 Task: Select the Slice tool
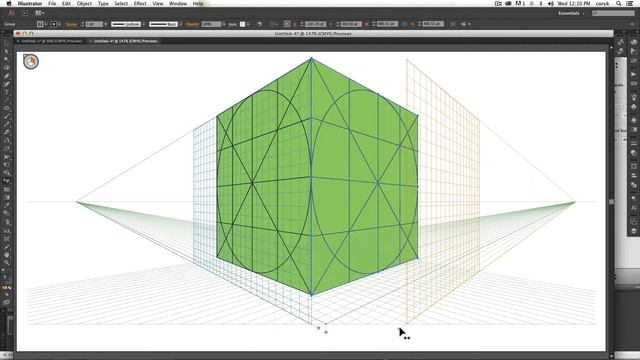pos(6,246)
